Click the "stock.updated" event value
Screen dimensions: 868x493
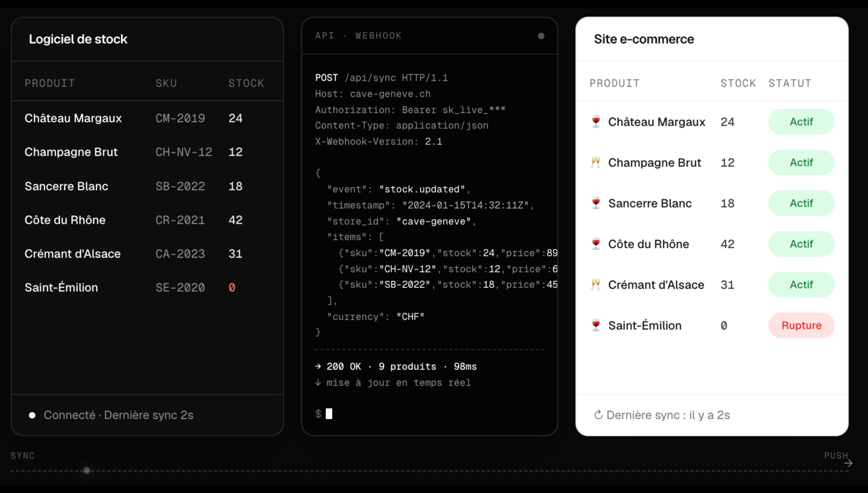pyautogui.click(x=422, y=189)
